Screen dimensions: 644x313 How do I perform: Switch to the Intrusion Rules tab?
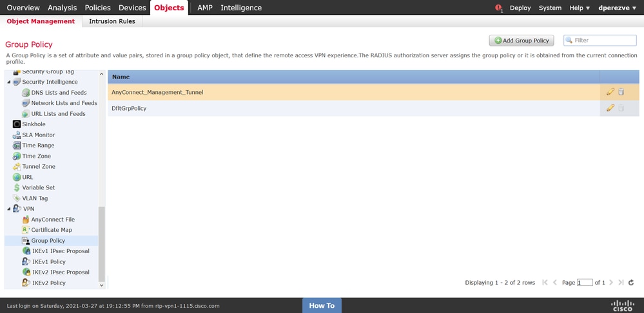(112, 21)
